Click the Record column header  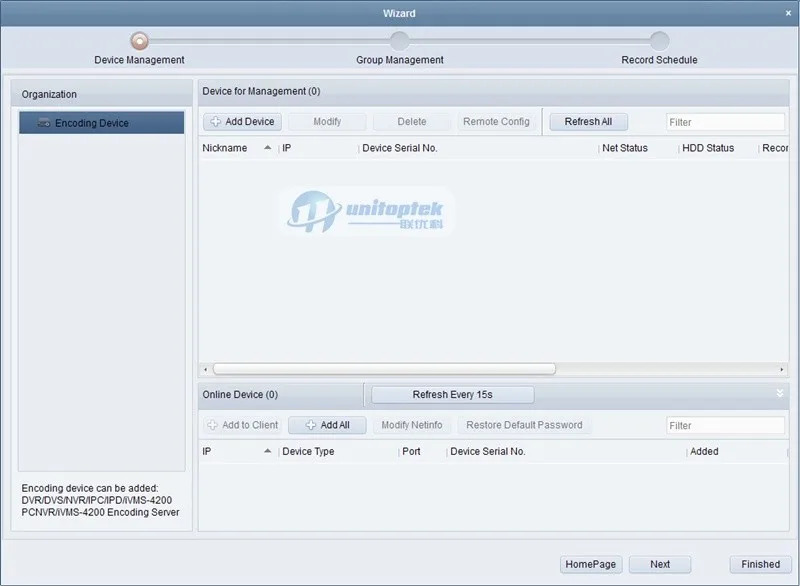tap(774, 148)
